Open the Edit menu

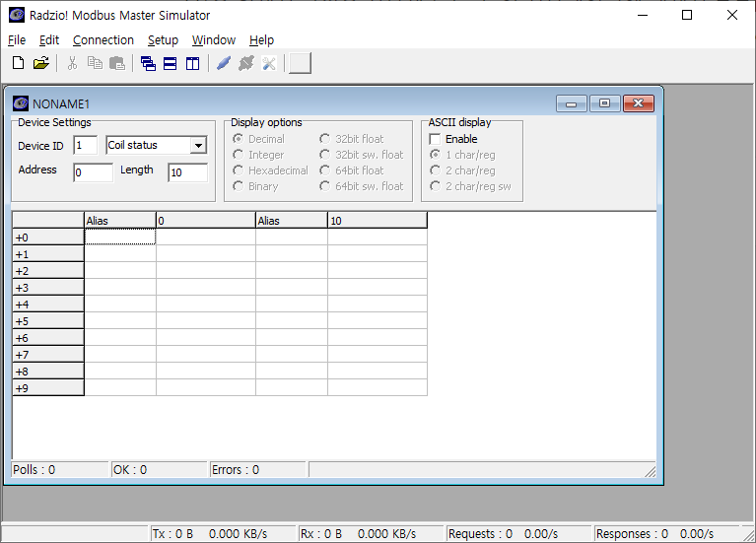click(x=49, y=40)
